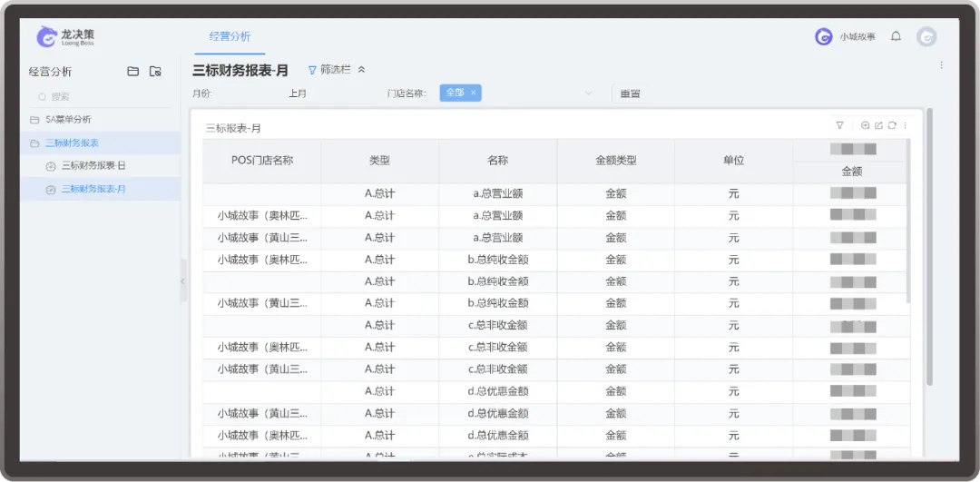Click 元 in the first table row
This screenshot has width=980, height=482.
click(734, 194)
